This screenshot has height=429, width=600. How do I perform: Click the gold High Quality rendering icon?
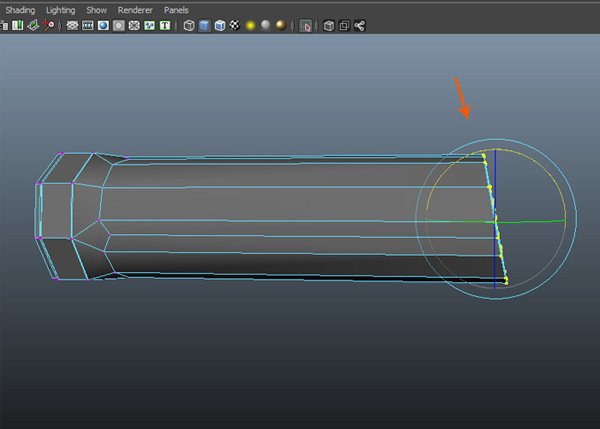tap(281, 26)
